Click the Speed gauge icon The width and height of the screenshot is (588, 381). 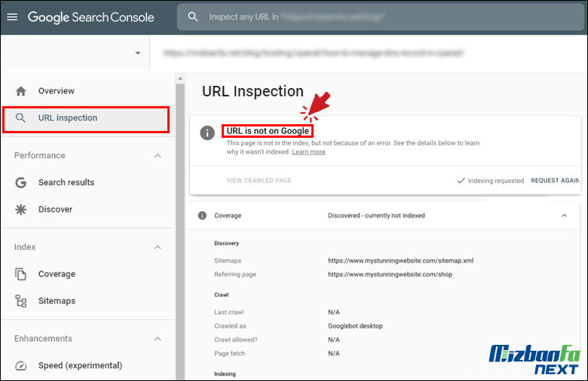click(20, 366)
